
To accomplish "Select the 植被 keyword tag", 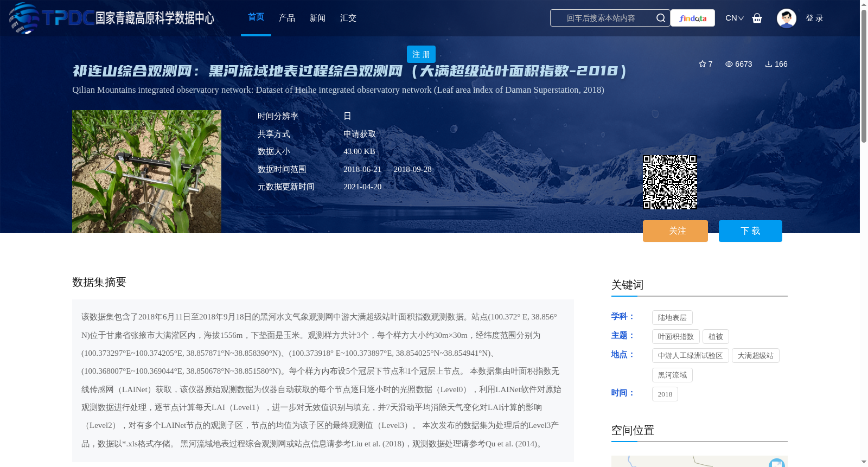I will pyautogui.click(x=716, y=336).
